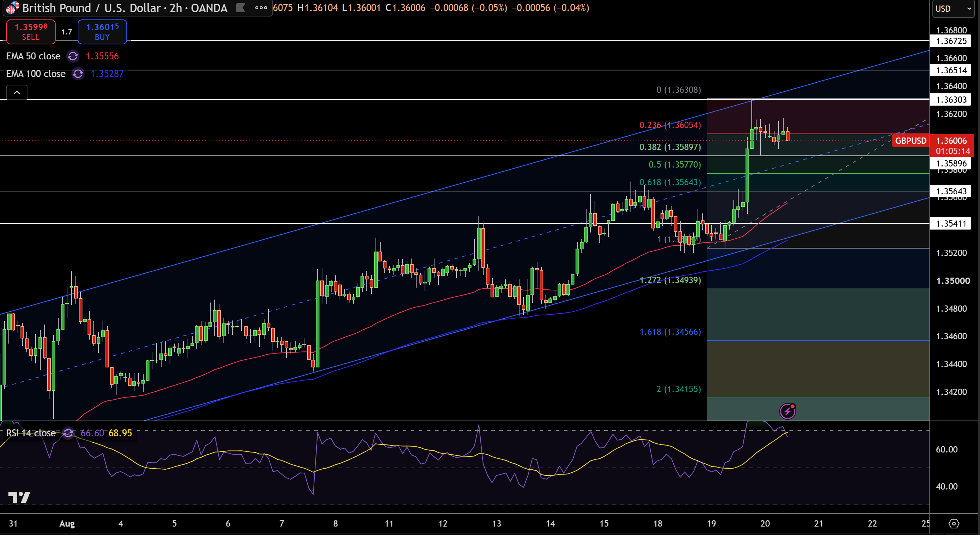
Task: Click the GBPUSD current price label
Action: (910, 141)
